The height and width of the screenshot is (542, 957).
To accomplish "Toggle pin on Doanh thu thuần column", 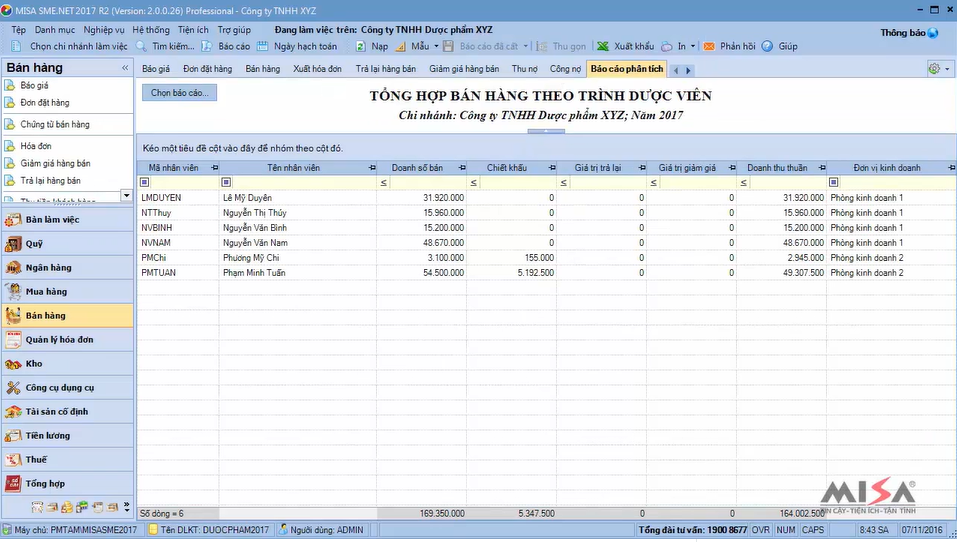I will click(822, 168).
